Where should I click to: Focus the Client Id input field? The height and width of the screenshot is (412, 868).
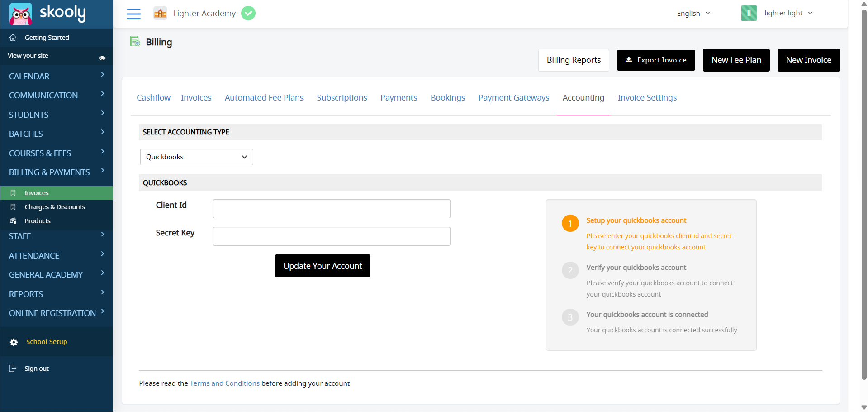[x=332, y=209]
